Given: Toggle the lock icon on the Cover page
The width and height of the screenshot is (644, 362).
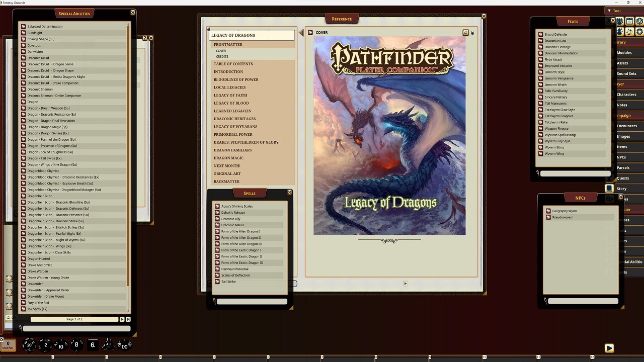Looking at the screenshot, I should point(472,32).
